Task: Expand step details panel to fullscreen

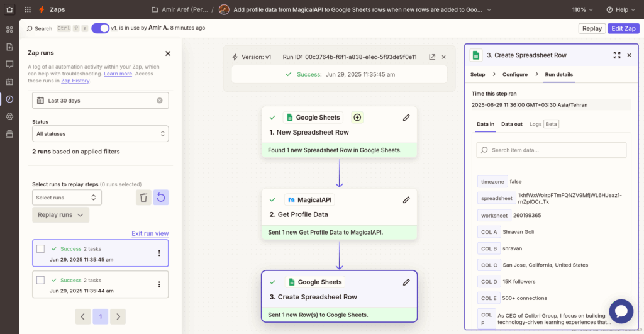Action: [x=617, y=55]
